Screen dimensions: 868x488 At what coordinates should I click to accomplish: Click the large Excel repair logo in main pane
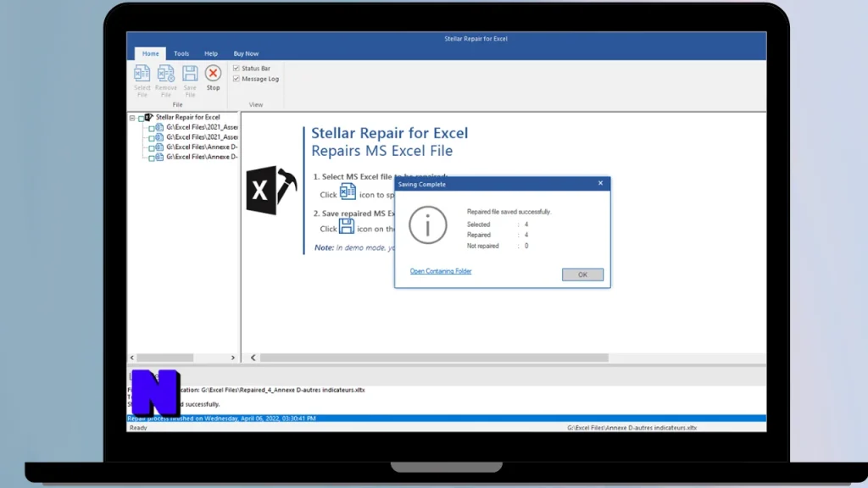(271, 190)
